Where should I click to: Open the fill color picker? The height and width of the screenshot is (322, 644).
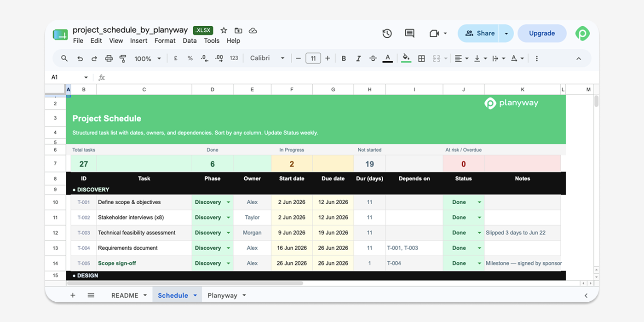406,58
